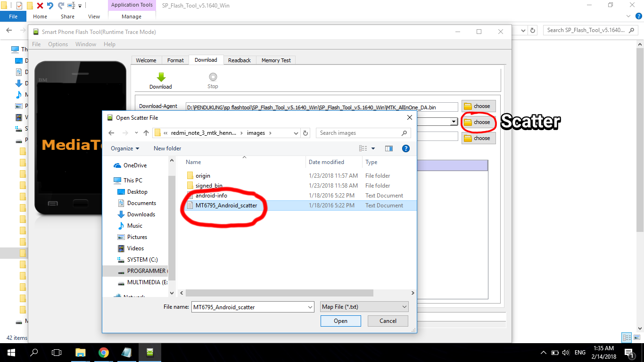The image size is (644, 362).
Task: Click the third choose button below Scatter
Action: click(479, 138)
